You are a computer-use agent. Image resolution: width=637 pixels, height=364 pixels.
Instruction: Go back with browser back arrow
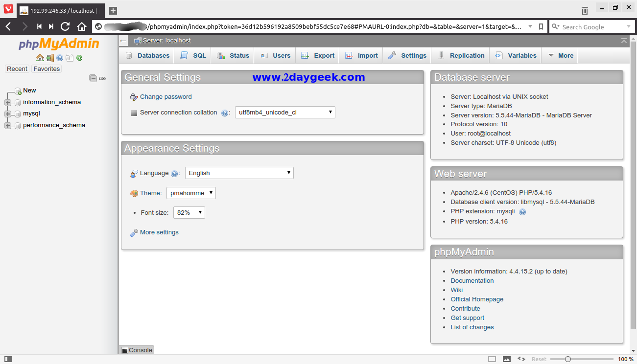[8, 26]
